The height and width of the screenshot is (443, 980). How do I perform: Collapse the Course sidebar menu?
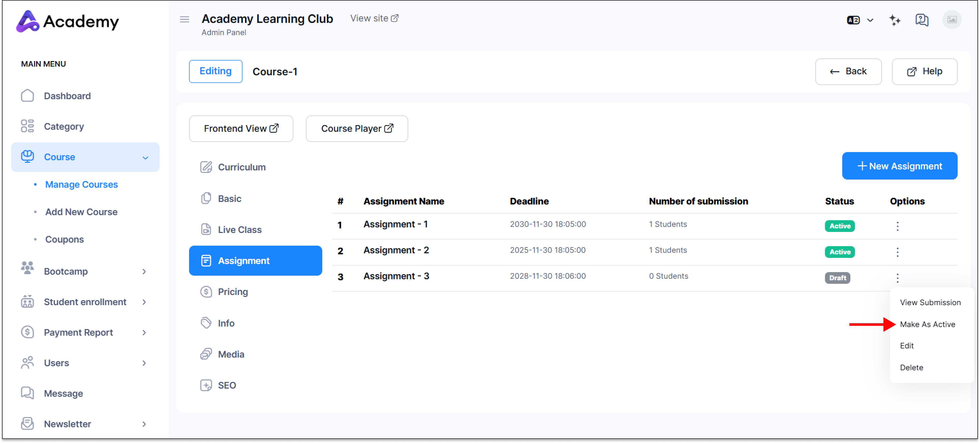145,157
